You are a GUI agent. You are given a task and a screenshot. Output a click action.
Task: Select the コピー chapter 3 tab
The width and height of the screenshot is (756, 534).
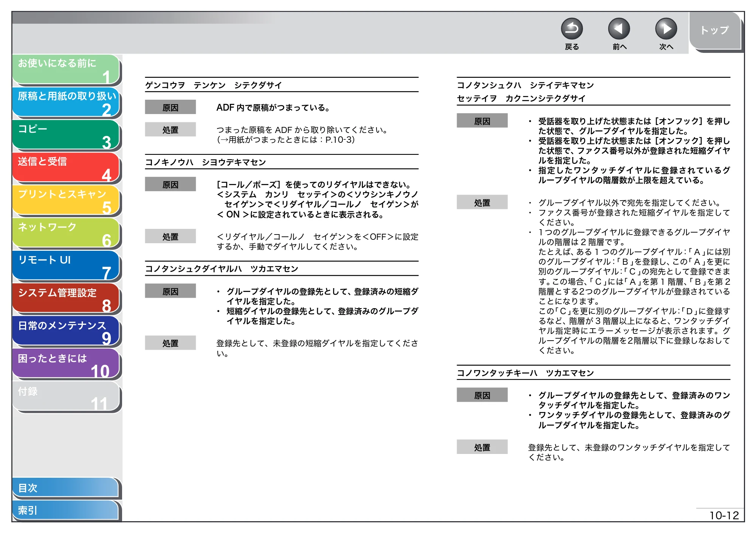(66, 135)
